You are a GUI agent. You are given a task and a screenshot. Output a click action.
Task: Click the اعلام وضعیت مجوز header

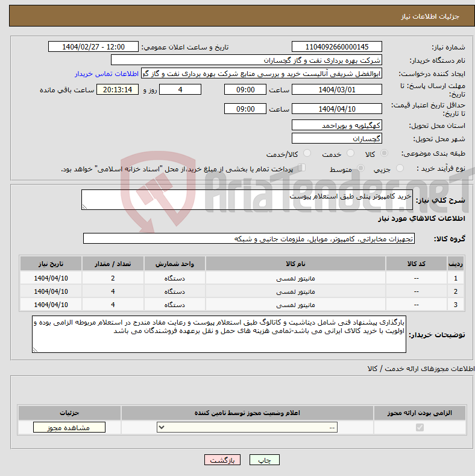(x=247, y=413)
